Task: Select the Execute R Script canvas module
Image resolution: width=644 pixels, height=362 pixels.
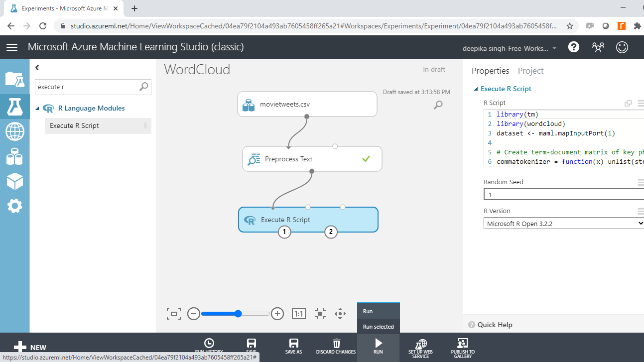Action: pos(308,220)
